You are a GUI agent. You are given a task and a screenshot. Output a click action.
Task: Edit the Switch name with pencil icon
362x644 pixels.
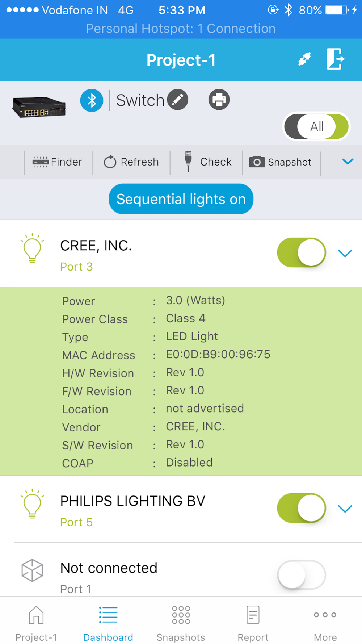pos(178,100)
